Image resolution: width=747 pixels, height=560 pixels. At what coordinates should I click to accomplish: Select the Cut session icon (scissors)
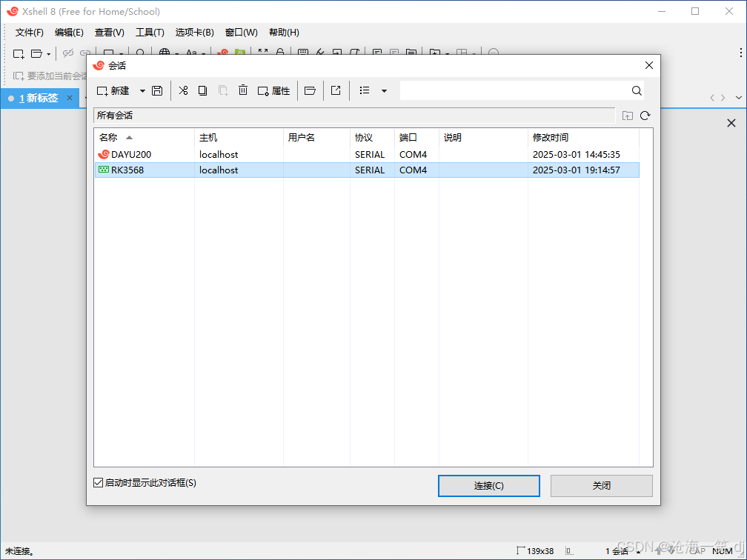pyautogui.click(x=183, y=90)
